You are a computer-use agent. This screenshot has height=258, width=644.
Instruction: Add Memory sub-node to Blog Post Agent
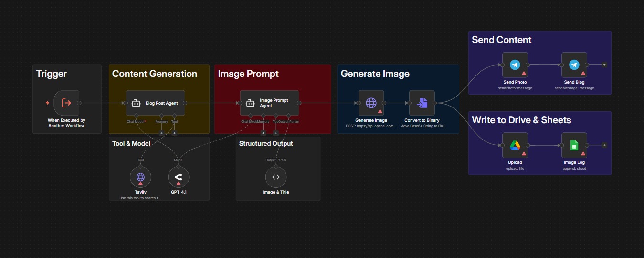[161, 133]
